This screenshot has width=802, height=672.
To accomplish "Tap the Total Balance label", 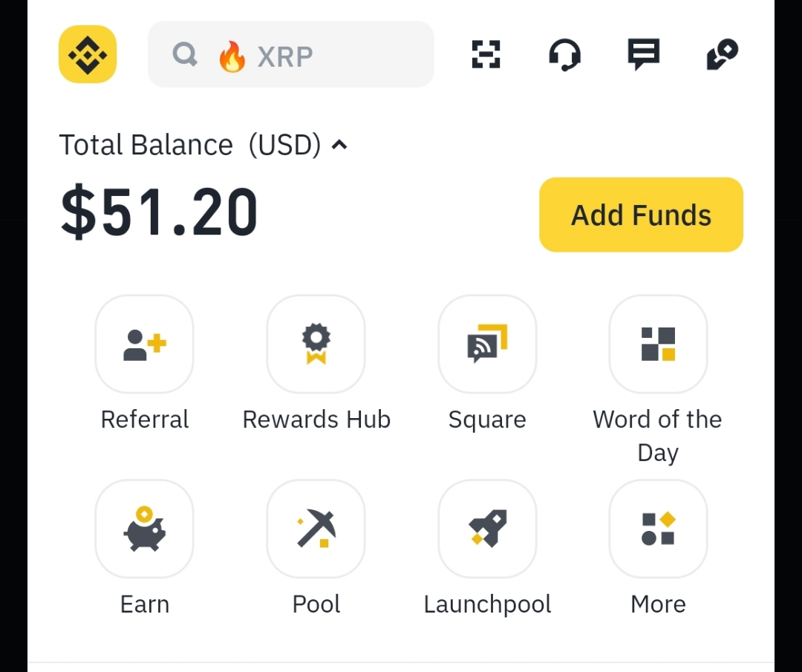I will tap(146, 145).
